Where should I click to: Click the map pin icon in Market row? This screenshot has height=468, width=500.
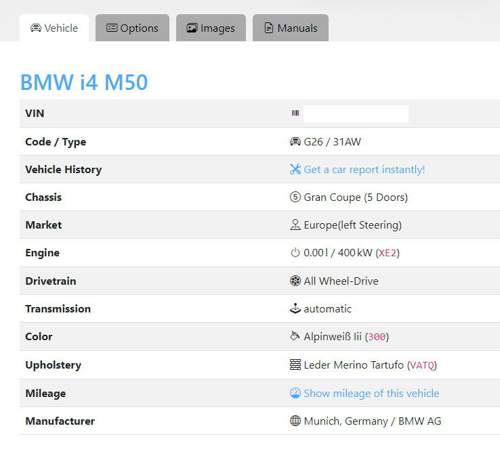pos(295,225)
